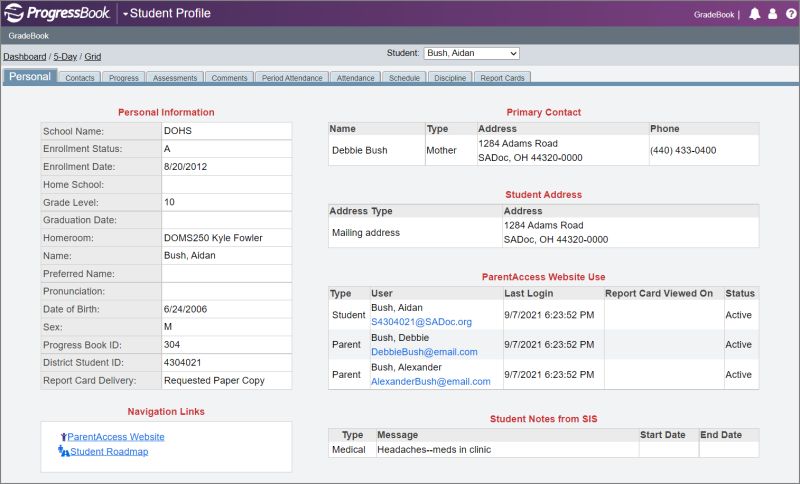Click the GradeBook link in top right

coord(714,15)
